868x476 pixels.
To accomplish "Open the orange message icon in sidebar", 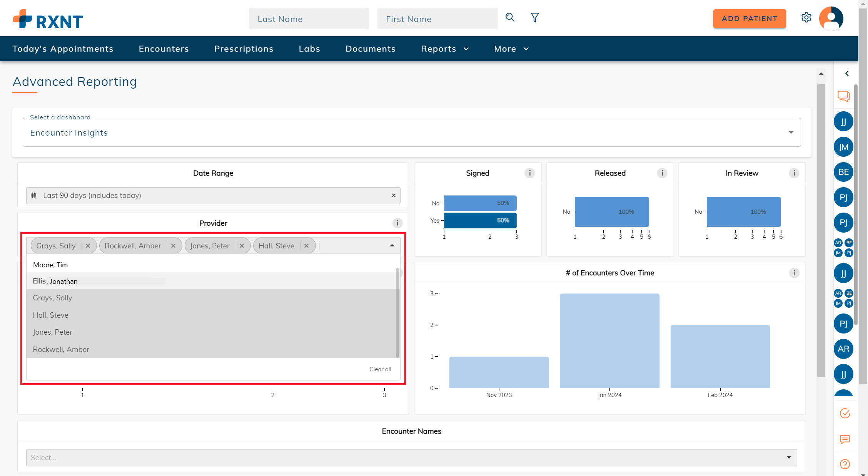I will pyautogui.click(x=845, y=439).
